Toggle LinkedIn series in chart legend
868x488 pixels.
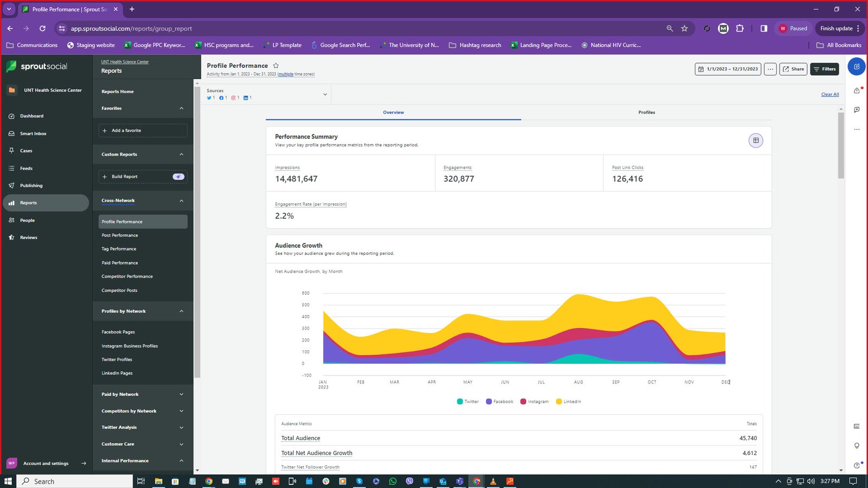[569, 402]
